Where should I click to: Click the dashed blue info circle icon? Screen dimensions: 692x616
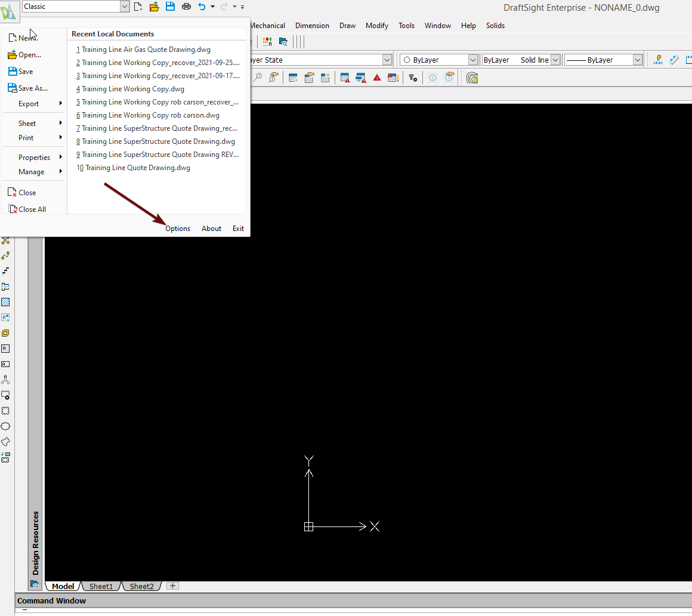coord(432,78)
